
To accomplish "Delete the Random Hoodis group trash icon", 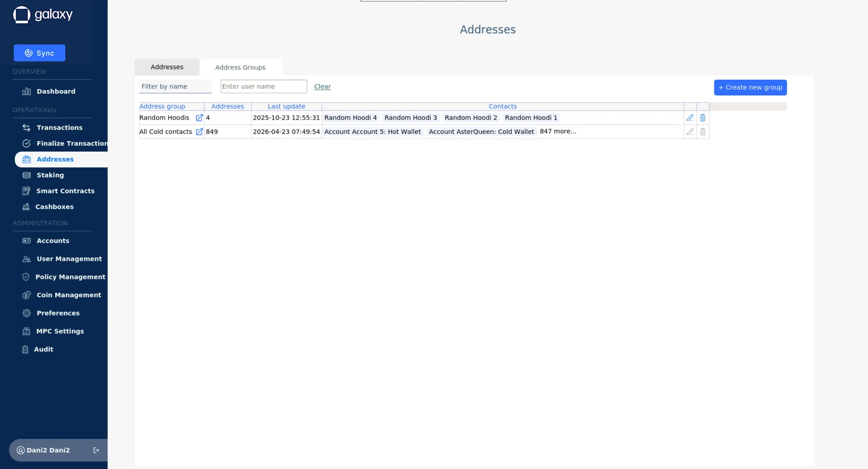I will pyautogui.click(x=703, y=118).
